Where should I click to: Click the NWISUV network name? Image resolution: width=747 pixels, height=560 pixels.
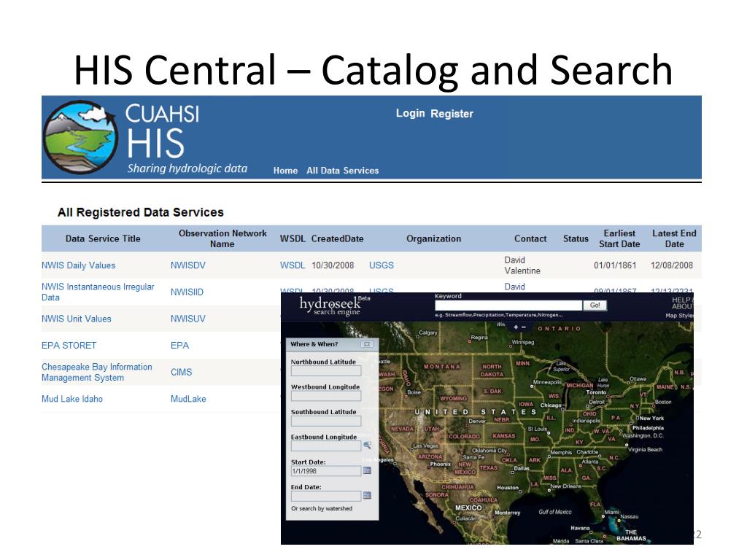click(x=187, y=319)
